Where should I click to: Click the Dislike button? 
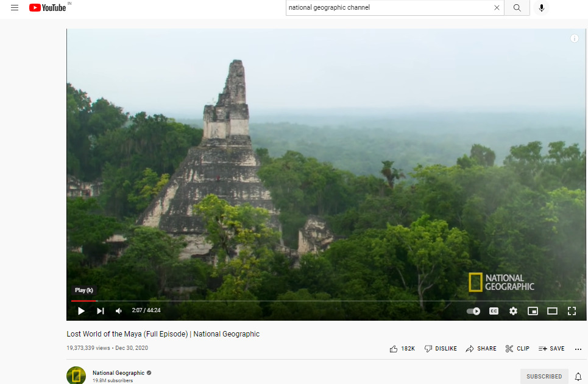[441, 349]
